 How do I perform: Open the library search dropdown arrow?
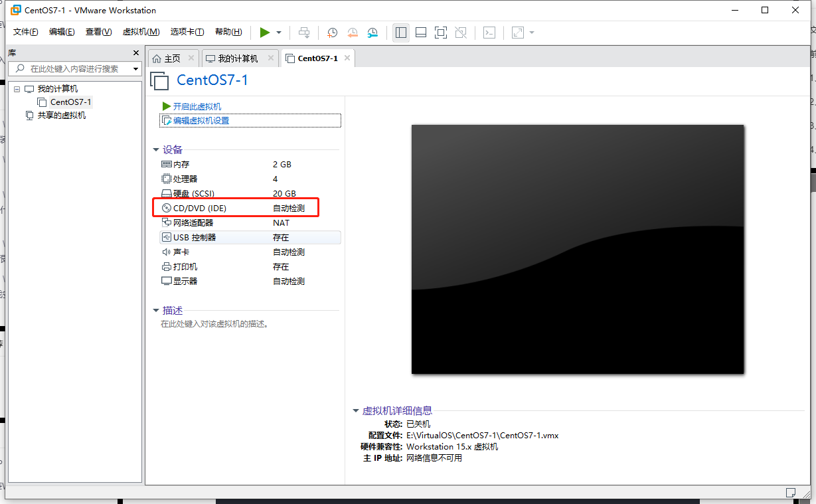pos(135,68)
